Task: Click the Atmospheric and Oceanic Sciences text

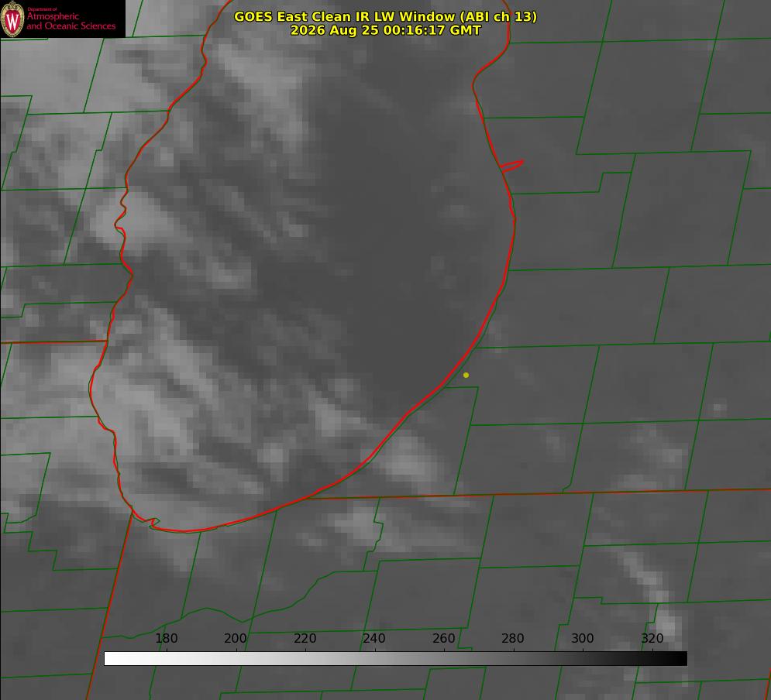Action: tap(71, 21)
